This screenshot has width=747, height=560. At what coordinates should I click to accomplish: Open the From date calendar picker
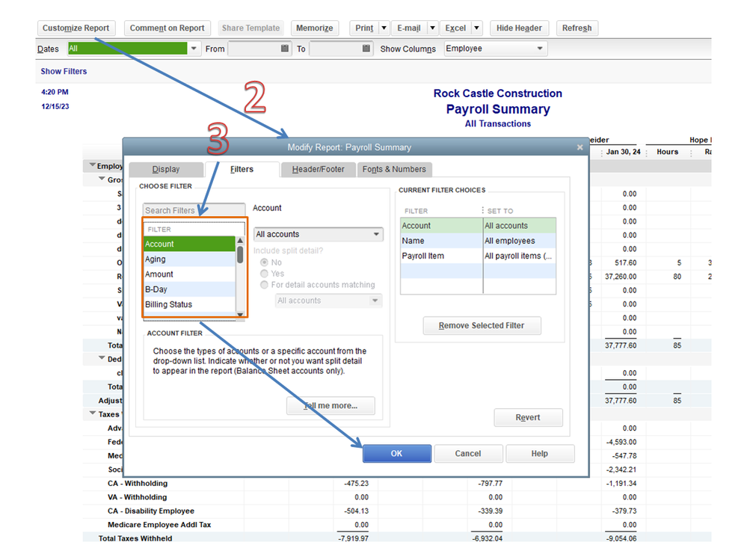click(284, 48)
